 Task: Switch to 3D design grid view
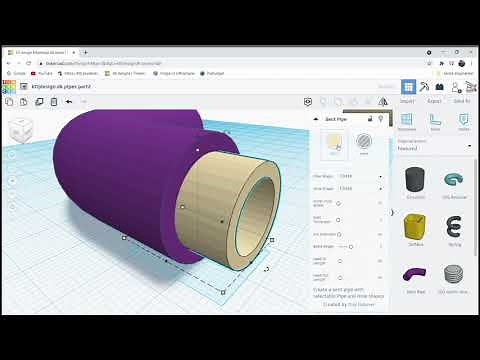408,87
